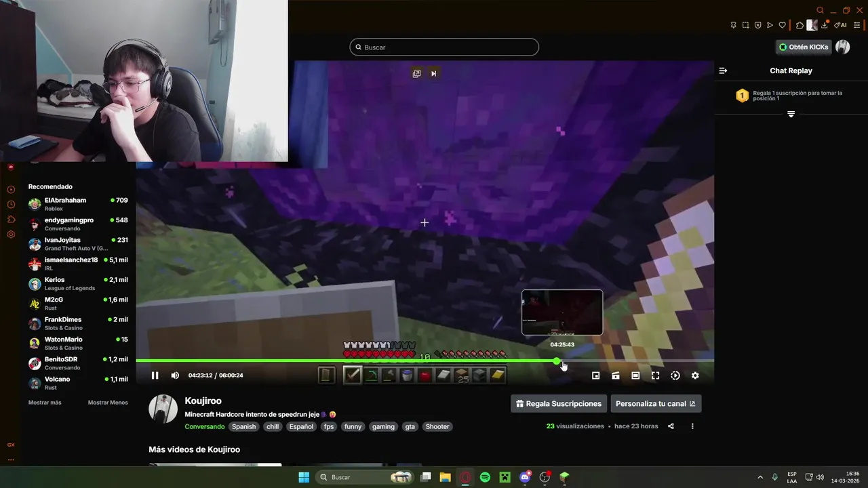
Task: Select the gta tag
Action: pos(410,426)
